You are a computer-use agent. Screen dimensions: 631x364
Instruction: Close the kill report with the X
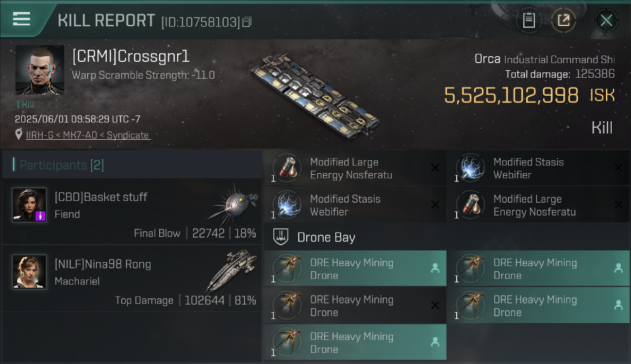coord(606,20)
